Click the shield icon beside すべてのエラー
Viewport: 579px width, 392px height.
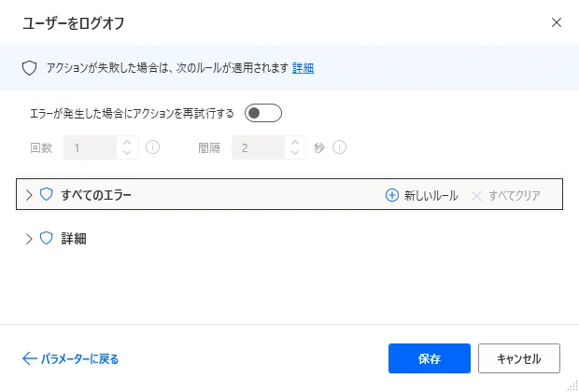tap(46, 195)
